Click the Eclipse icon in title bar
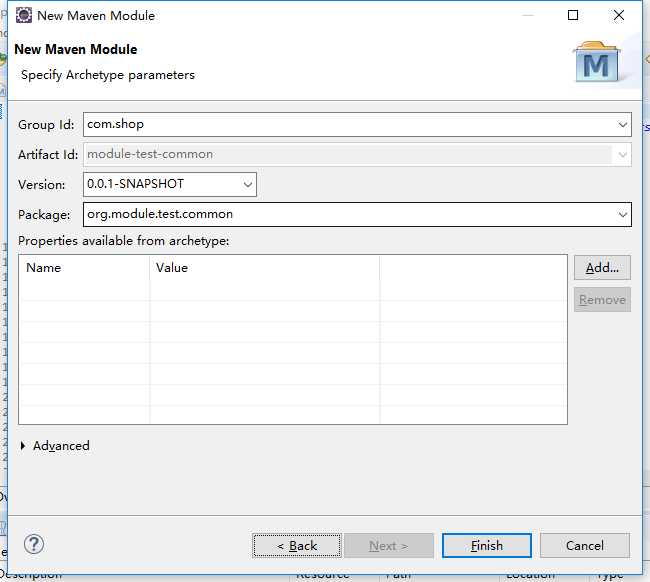 (x=24, y=15)
